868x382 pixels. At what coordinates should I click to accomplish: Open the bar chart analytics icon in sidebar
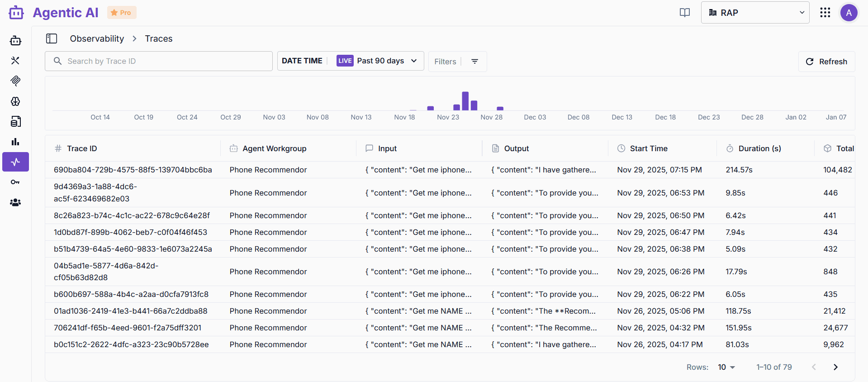(15, 142)
